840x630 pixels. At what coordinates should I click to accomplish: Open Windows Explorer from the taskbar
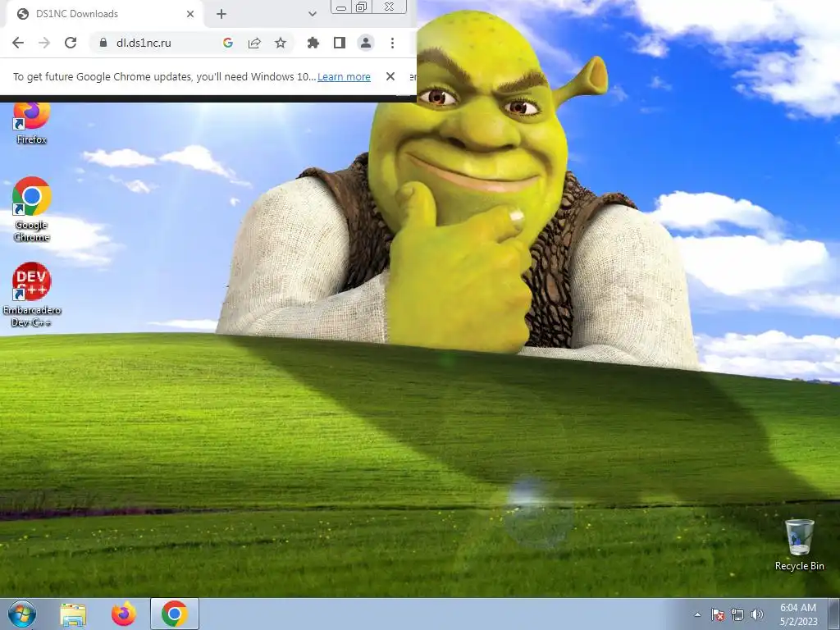(73, 614)
